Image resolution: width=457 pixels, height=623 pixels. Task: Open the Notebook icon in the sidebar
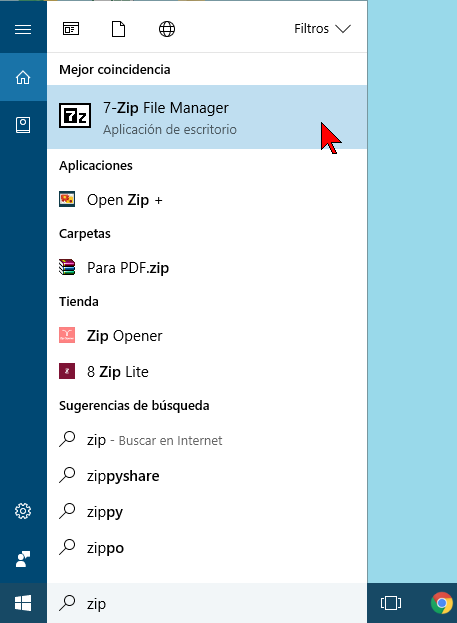tap(23, 125)
